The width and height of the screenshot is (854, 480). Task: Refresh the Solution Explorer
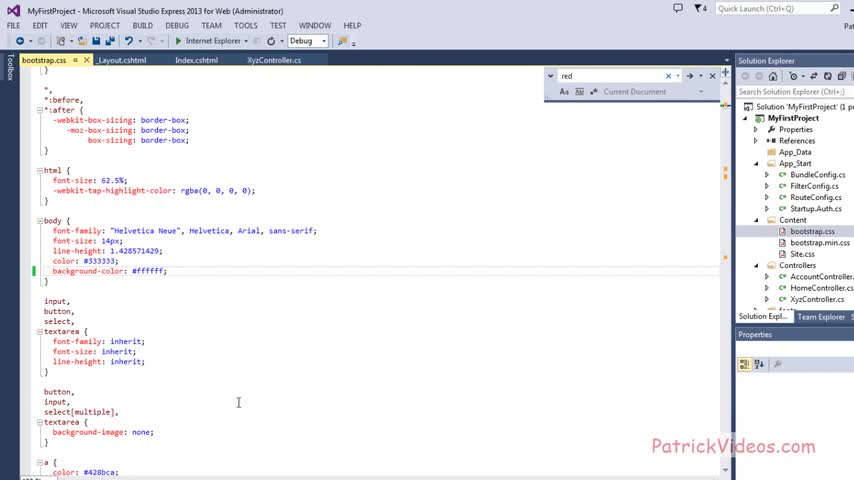827,76
